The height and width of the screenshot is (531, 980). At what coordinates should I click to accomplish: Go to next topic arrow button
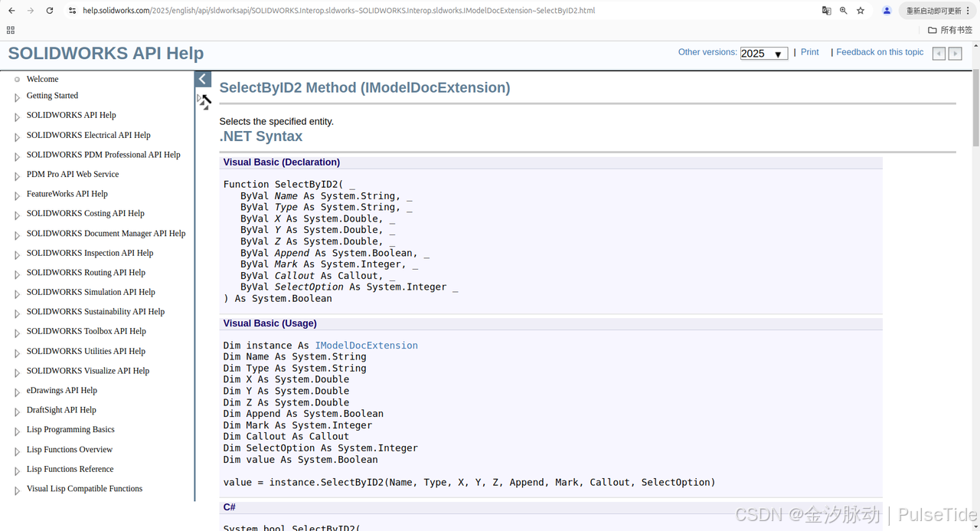[x=955, y=54]
